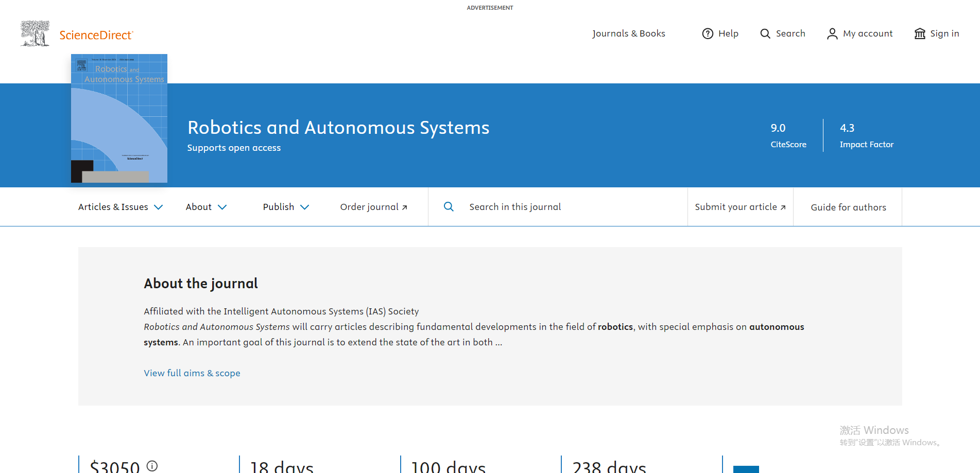Open Journals & Books page
This screenshot has width=980, height=473.
click(628, 33)
